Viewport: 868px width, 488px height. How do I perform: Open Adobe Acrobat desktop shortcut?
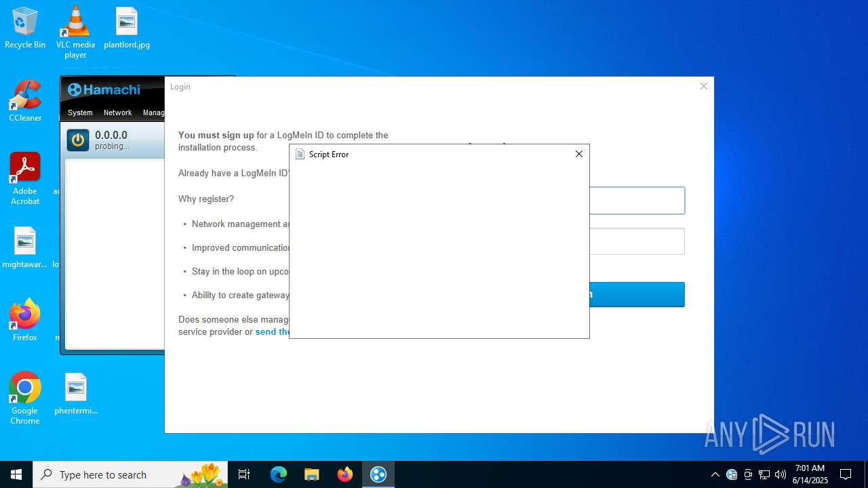25,179
